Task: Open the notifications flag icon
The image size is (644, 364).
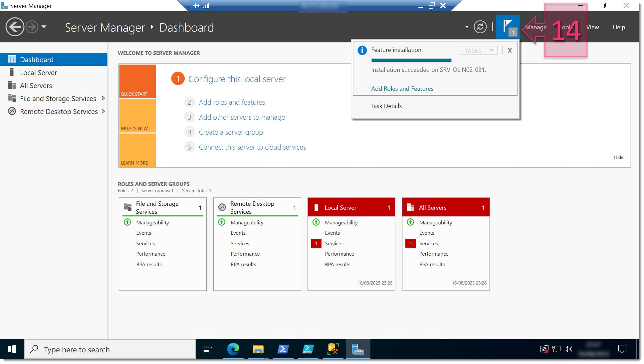Action: pyautogui.click(x=508, y=27)
